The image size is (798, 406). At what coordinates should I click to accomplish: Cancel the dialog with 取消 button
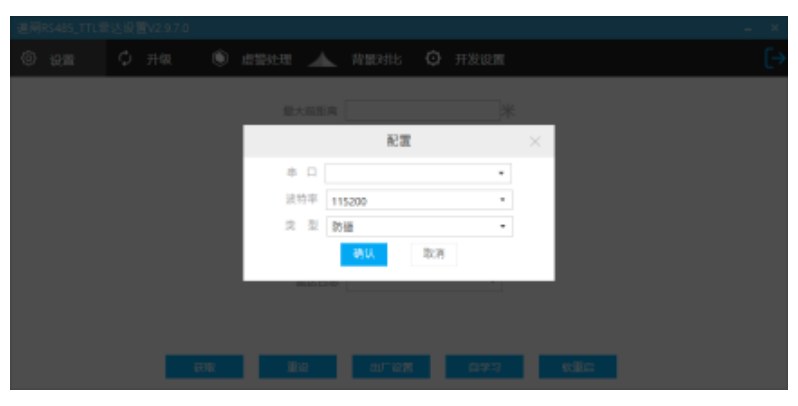tap(434, 254)
